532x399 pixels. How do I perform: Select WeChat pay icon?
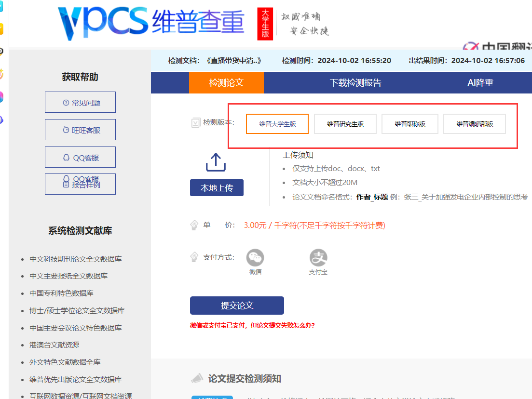[255, 258]
